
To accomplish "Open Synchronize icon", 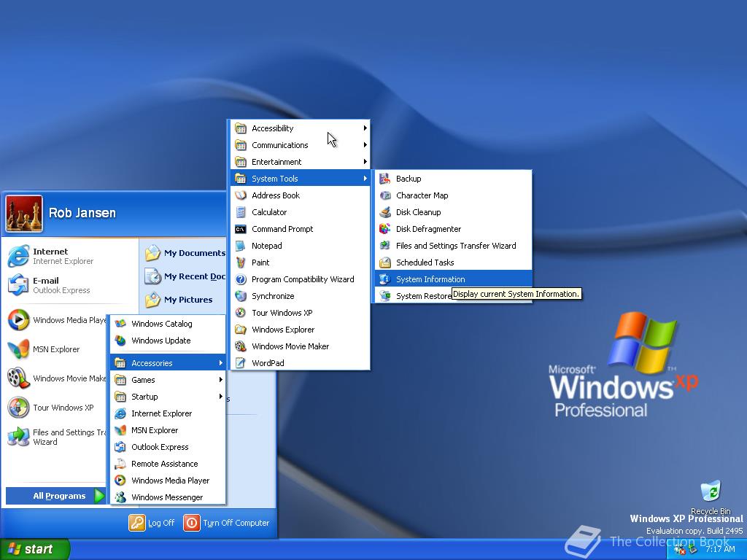I will (241, 296).
